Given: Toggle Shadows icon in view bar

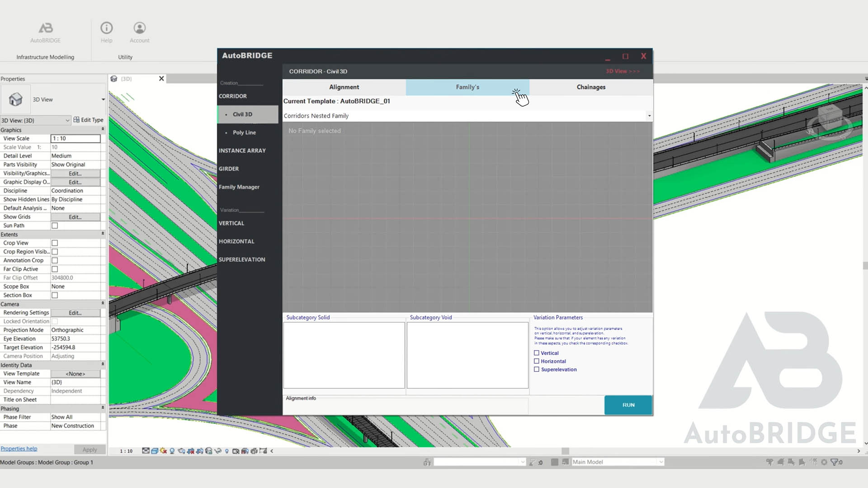Looking at the screenshot, I should (x=172, y=451).
